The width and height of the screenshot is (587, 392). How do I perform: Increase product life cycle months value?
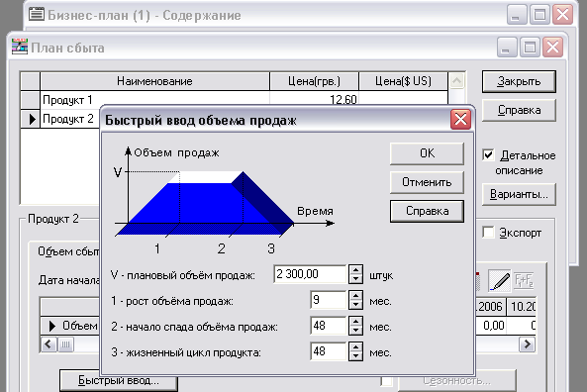click(x=355, y=347)
